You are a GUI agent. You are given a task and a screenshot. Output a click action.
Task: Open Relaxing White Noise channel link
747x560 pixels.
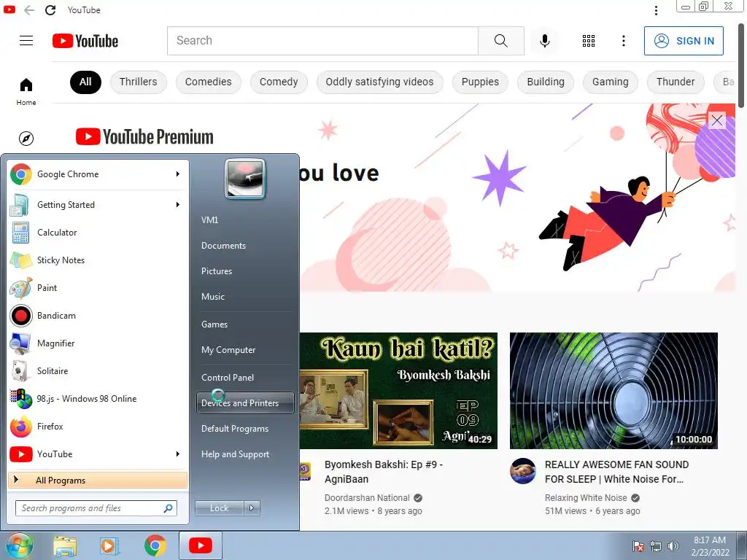coord(586,497)
